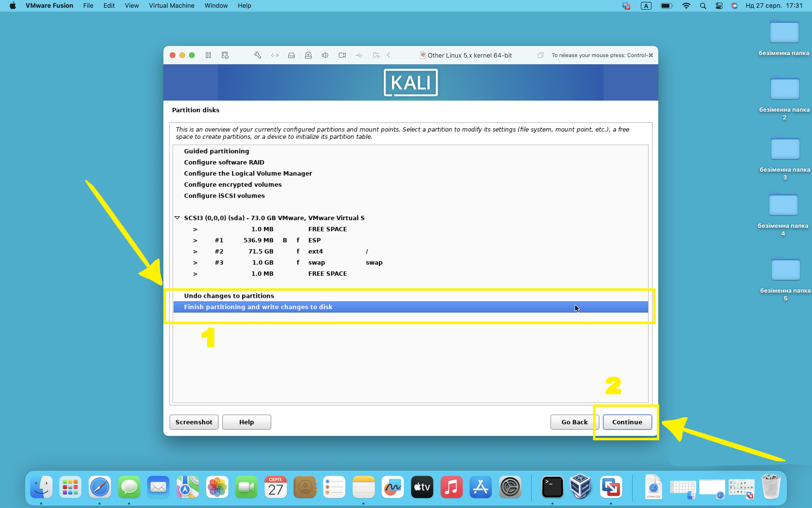Open Calendar from the Dock
This screenshot has width=812, height=508.
coord(275,487)
